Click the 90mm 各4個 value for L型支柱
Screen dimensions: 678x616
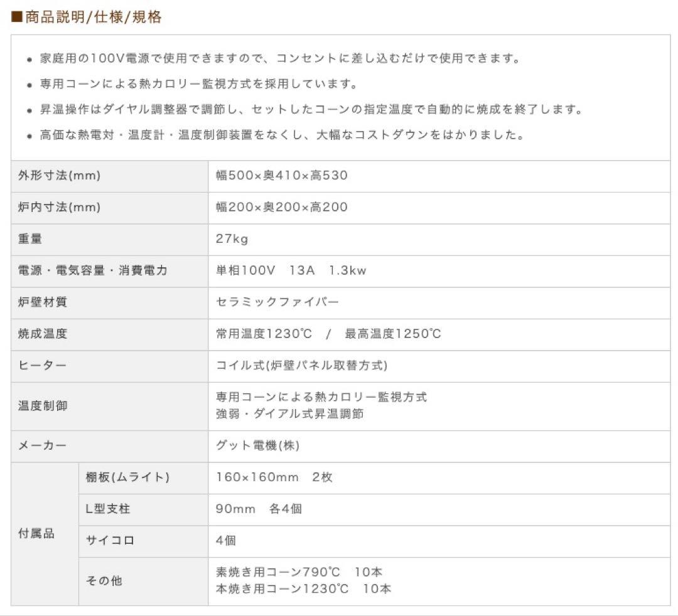[259, 509]
